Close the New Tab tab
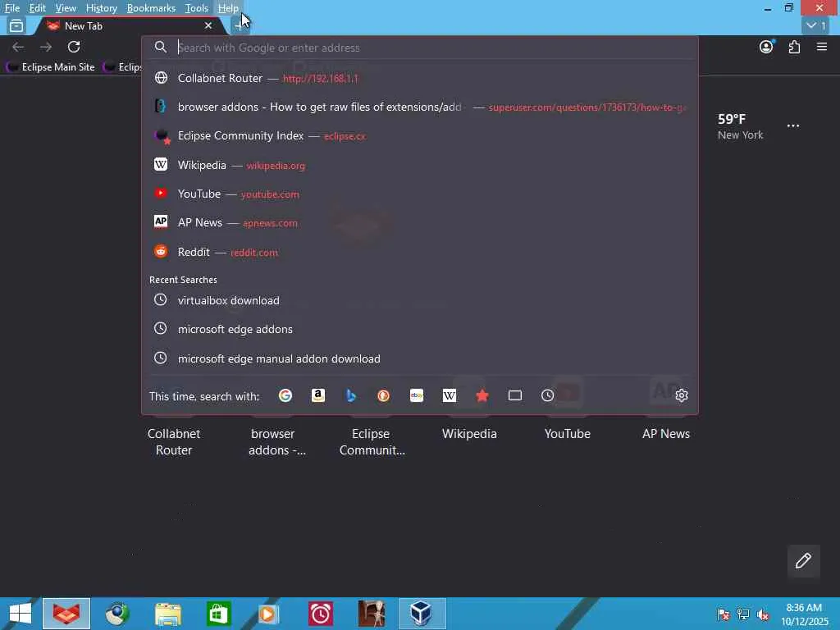This screenshot has width=840, height=630. coord(208,25)
